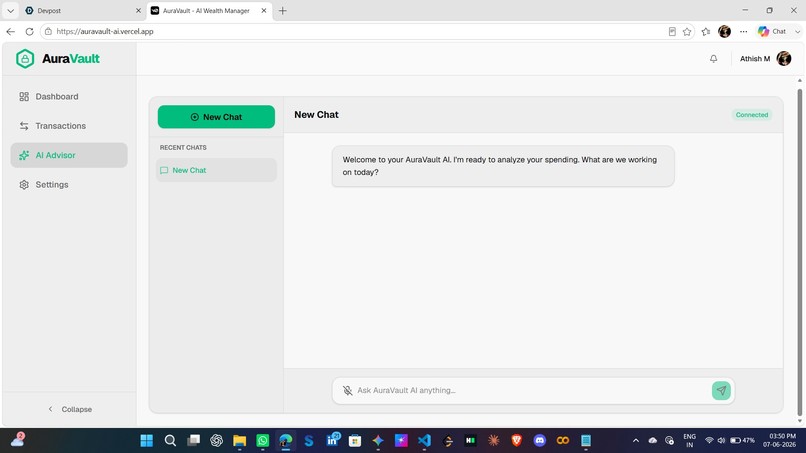Open the New Chat entry under Recent Chats
The image size is (806, 453).
tap(216, 170)
